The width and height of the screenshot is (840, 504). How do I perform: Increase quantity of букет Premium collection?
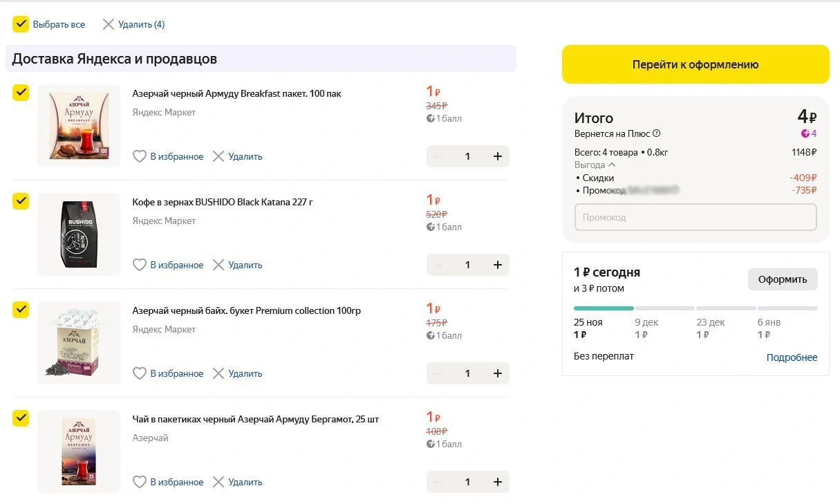click(497, 373)
